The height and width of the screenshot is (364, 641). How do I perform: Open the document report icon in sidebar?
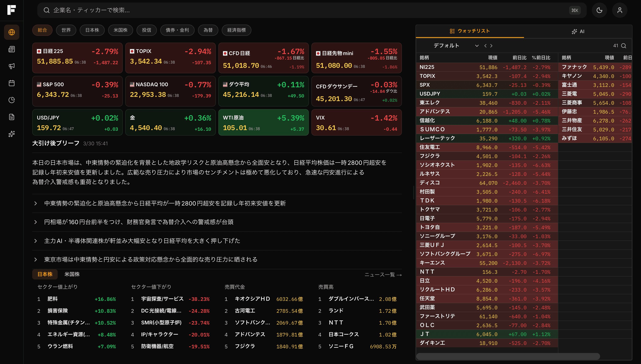point(11,117)
